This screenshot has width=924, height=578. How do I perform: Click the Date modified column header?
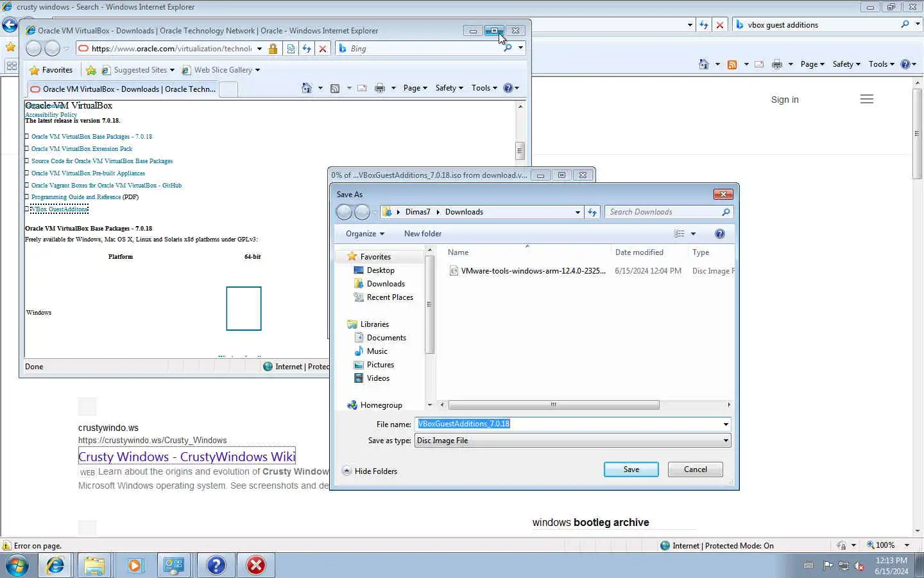click(x=639, y=252)
